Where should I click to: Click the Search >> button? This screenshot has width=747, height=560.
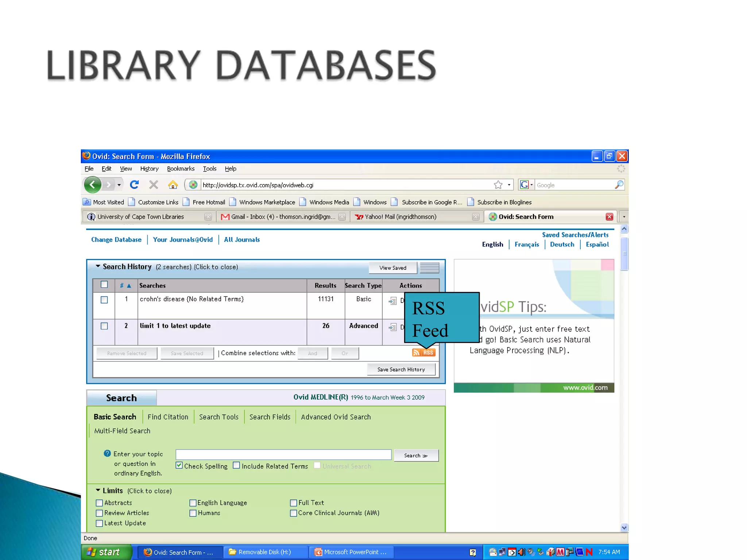416,455
